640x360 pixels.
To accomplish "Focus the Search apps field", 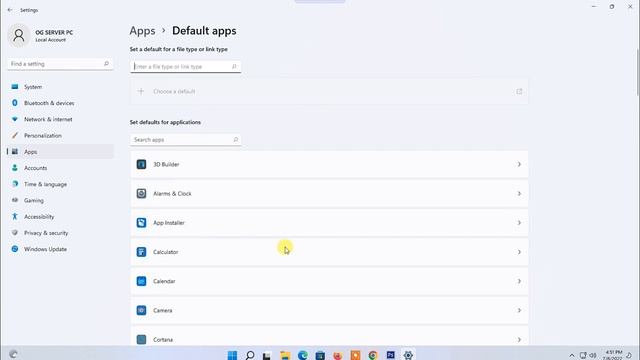I will 185,140.
